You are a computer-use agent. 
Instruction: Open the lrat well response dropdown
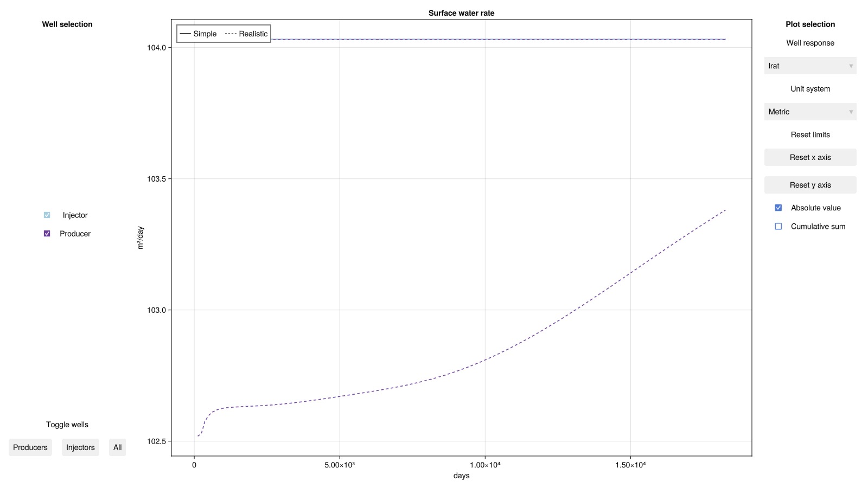tap(810, 66)
